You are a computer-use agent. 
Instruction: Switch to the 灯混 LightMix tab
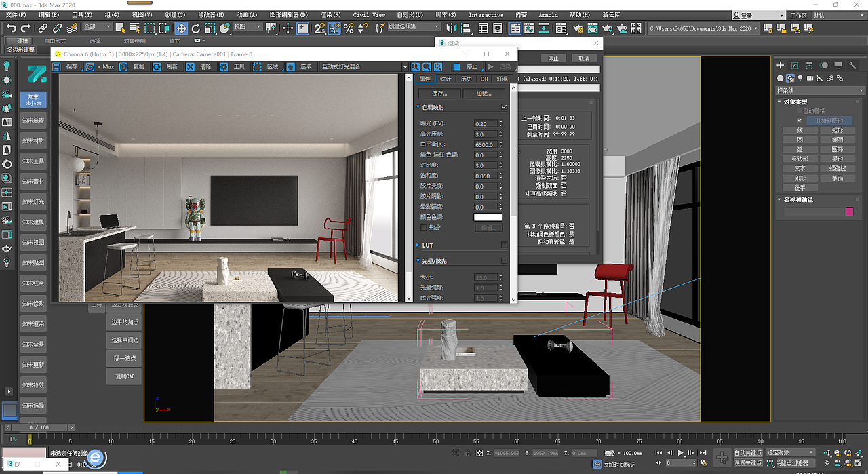[x=502, y=79]
